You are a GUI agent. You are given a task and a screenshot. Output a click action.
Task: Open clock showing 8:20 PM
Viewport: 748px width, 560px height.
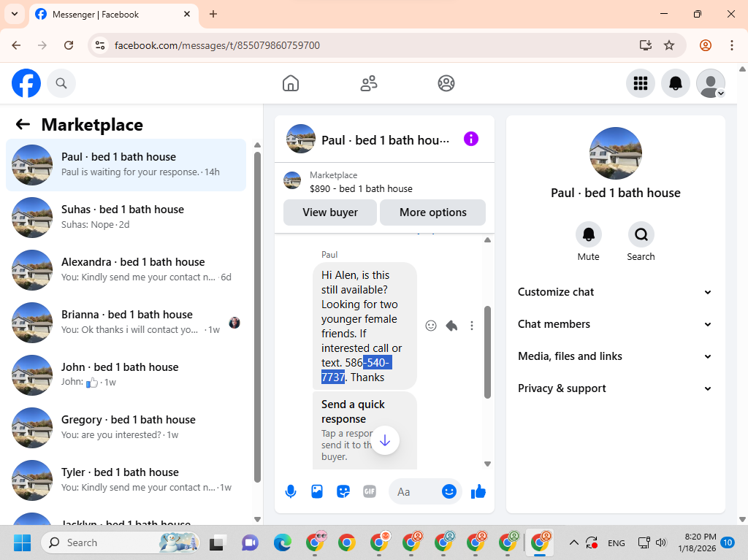(x=697, y=542)
